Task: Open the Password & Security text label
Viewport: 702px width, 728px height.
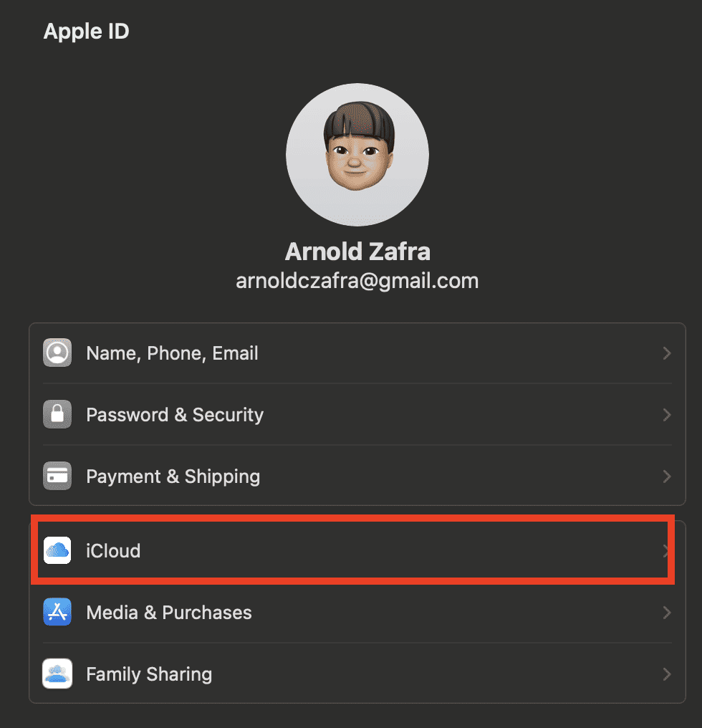Action: click(175, 415)
